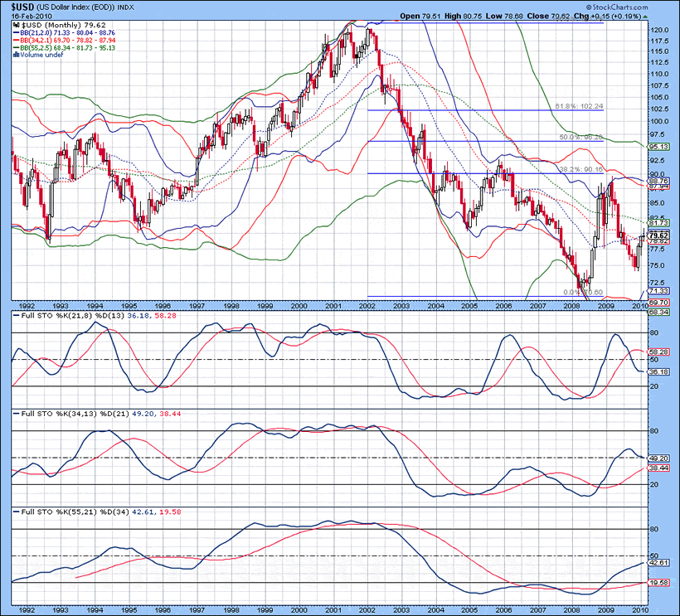
Task: Click the volume bars icon beside Volume undef
Action: tap(17, 55)
